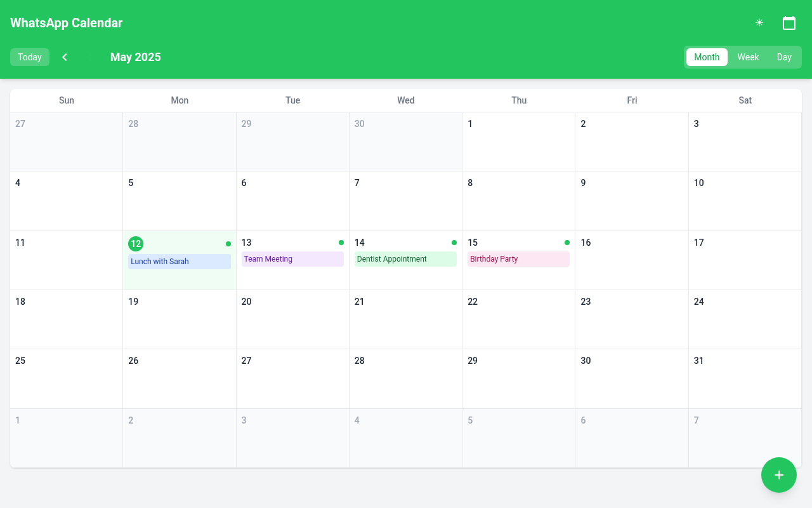The width and height of the screenshot is (812, 508).
Task: Toggle the theme using the sun icon
Action: pyautogui.click(x=759, y=22)
